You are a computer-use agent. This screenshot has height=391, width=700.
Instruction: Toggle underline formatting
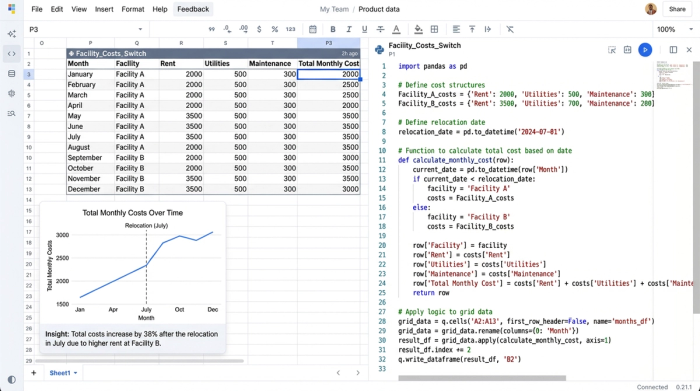coord(364,29)
